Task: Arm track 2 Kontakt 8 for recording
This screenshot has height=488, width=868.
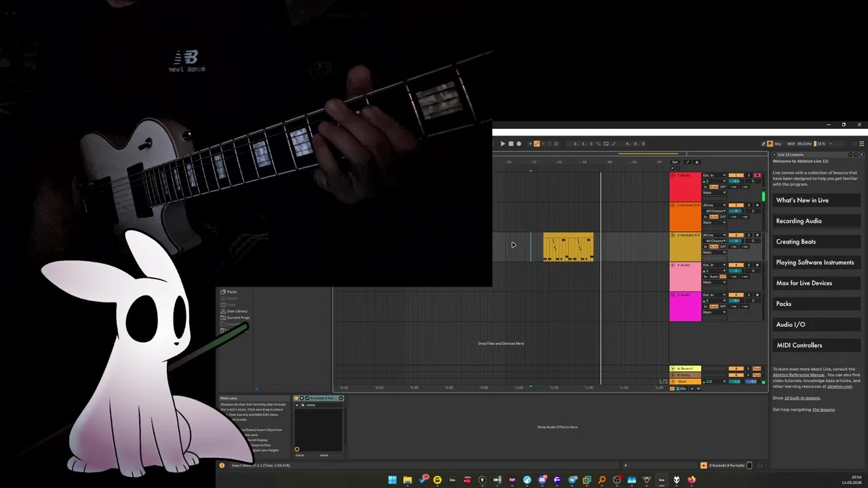Action: coord(757,205)
